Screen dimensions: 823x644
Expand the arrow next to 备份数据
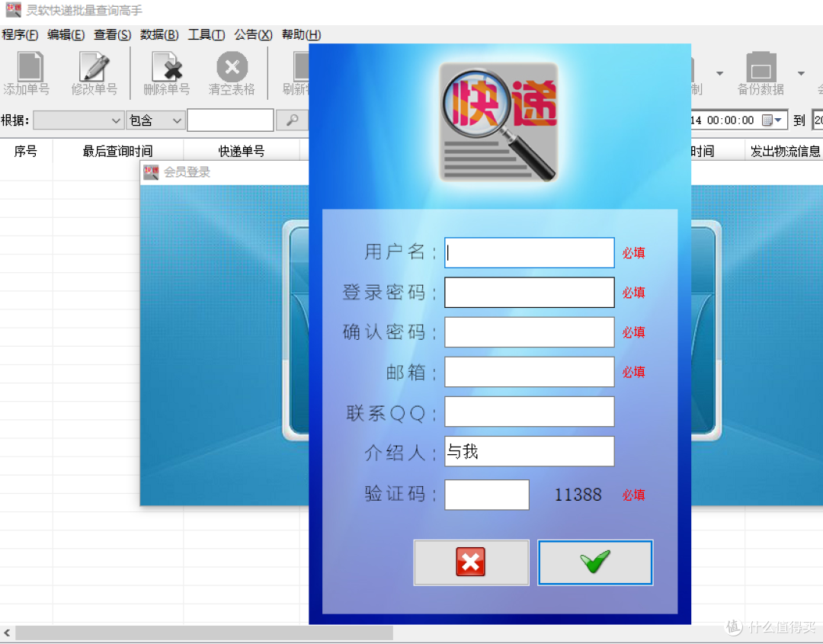801,73
